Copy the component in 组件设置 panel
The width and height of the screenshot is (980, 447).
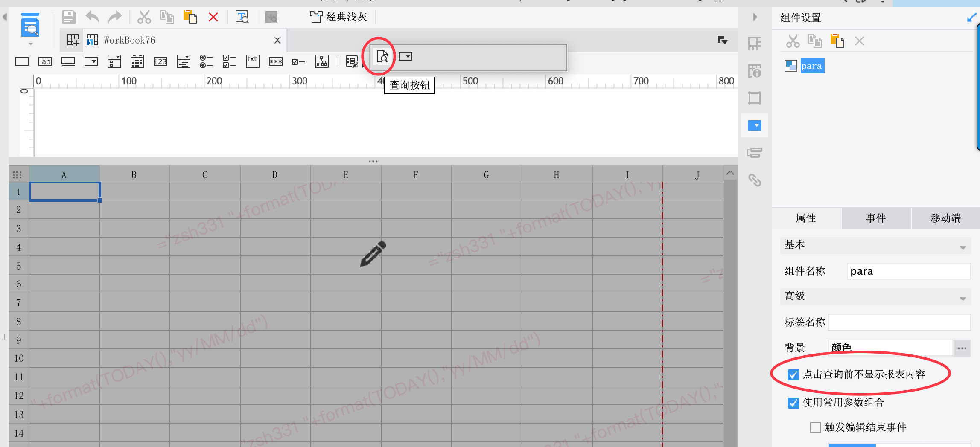click(x=815, y=41)
